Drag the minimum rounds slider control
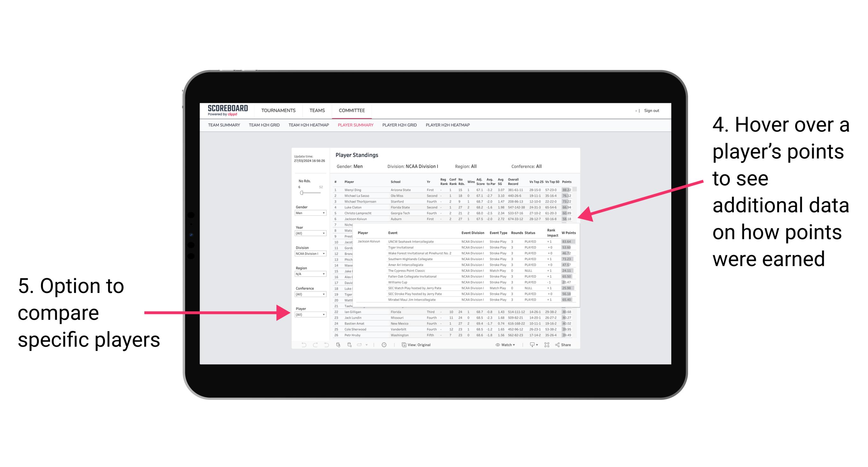The height and width of the screenshot is (467, 868). point(301,193)
